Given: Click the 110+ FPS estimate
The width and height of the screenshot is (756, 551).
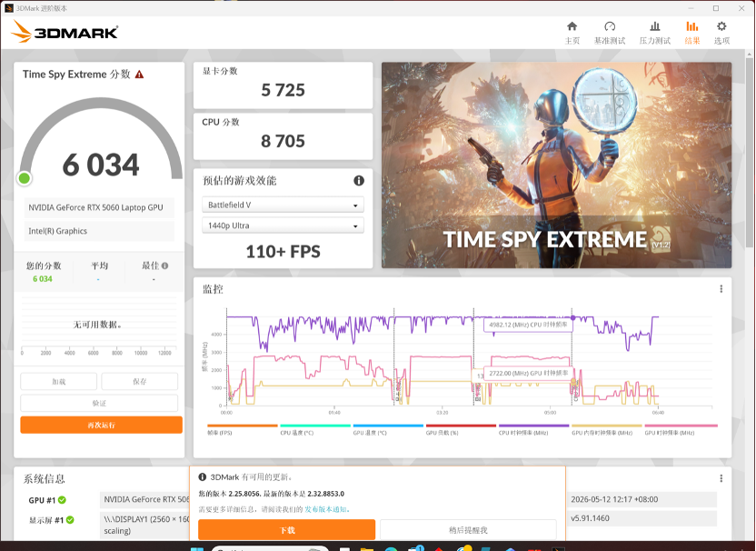Looking at the screenshot, I should pyautogui.click(x=283, y=251).
